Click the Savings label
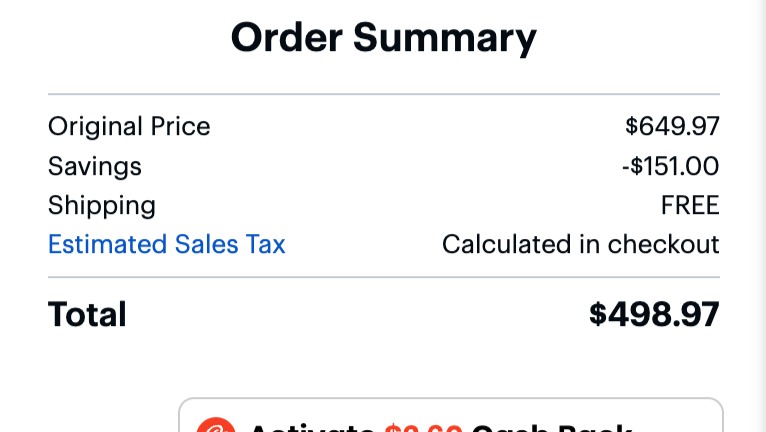 (x=95, y=167)
